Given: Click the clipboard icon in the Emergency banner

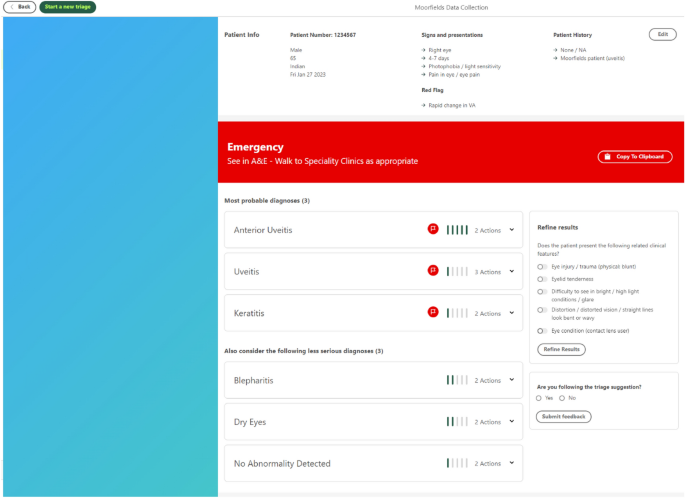Looking at the screenshot, I should pyautogui.click(x=607, y=157).
